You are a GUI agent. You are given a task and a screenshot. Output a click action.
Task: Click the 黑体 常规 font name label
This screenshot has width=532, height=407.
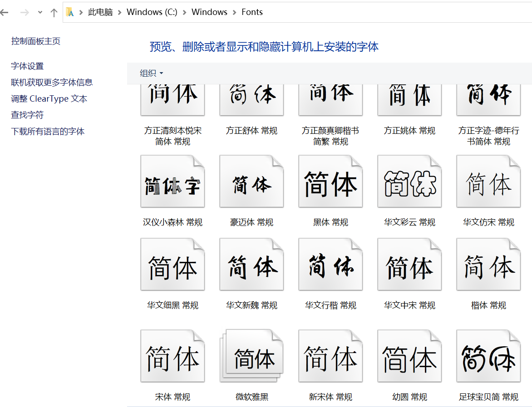coord(331,222)
